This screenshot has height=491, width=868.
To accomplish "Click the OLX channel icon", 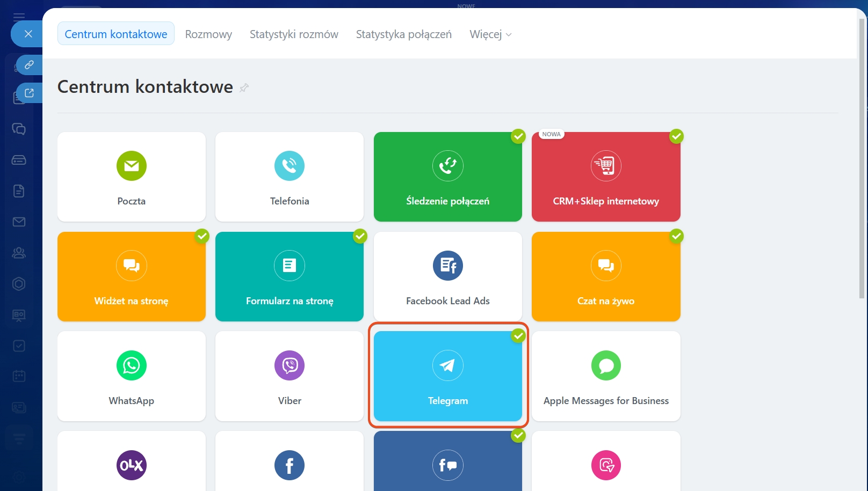I will click(x=131, y=465).
